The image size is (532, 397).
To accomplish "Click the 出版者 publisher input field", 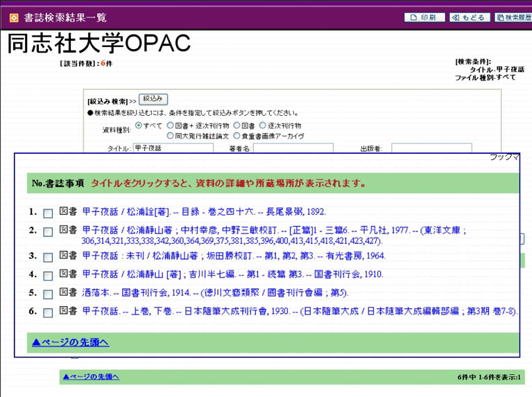I will point(431,148).
